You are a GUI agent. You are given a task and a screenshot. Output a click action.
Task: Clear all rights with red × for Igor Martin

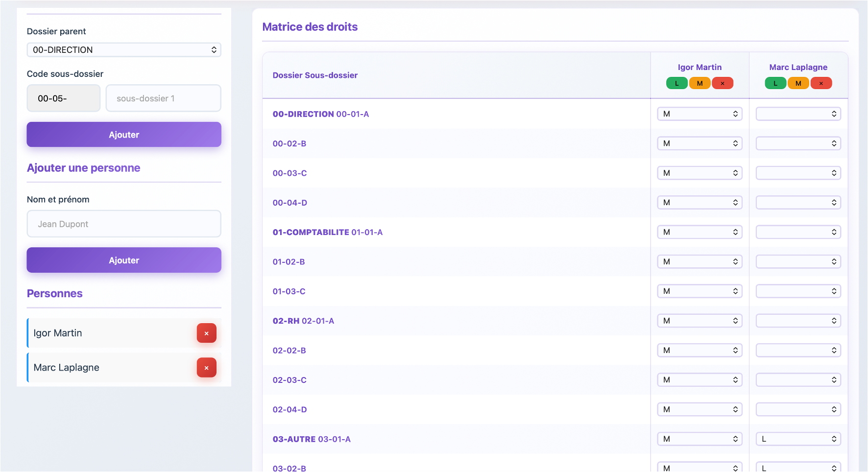tap(722, 83)
